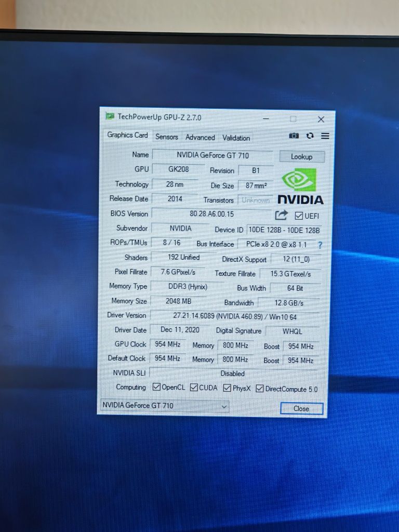Screen dimensions: 399x532
Task: Switch to the Sensors tab
Action: [x=167, y=137]
